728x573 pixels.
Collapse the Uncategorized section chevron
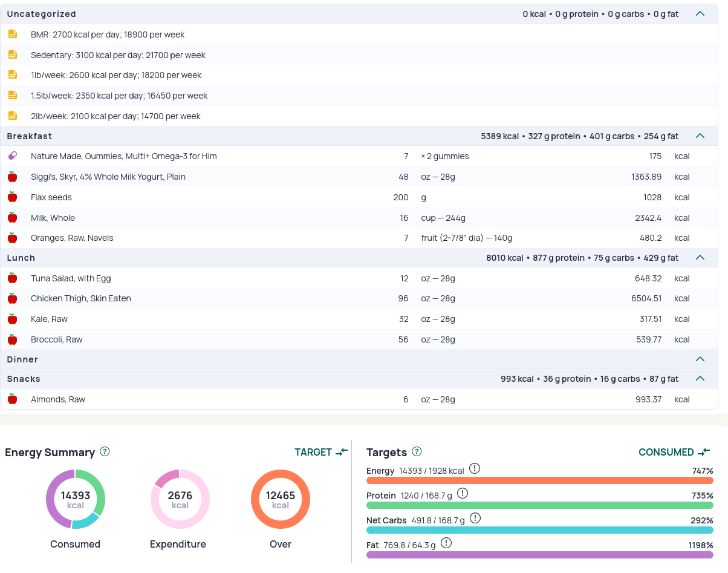[700, 14]
